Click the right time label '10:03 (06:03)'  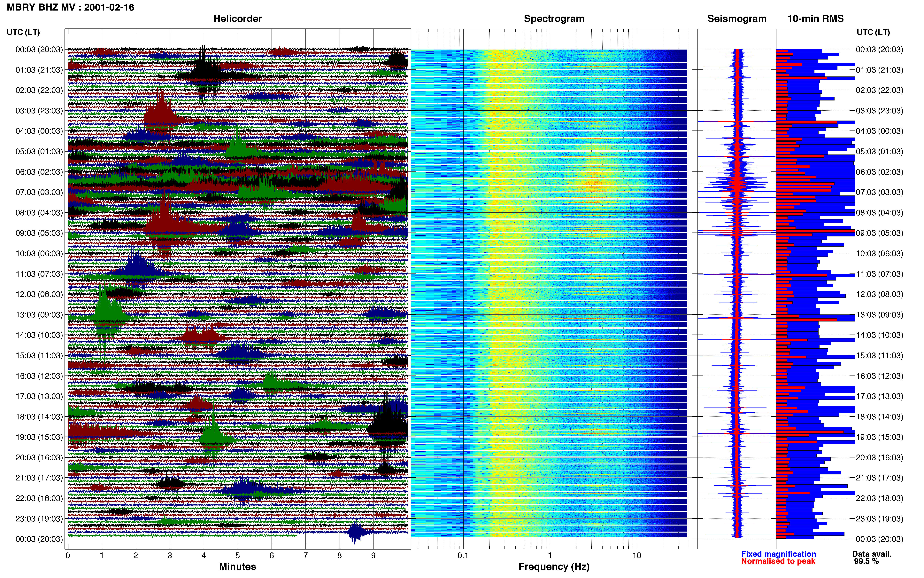[880, 253]
